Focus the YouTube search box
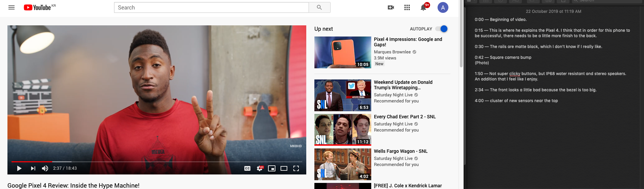The height and width of the screenshot is (189, 644). coord(212,7)
